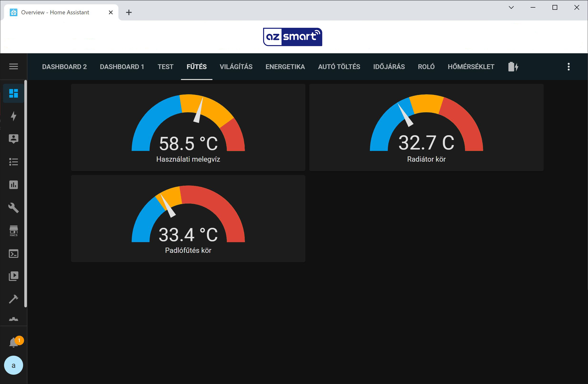Screen dimensions: 588x384
Task: Click the Home Assistant tab favicon
Action: [x=14, y=12]
